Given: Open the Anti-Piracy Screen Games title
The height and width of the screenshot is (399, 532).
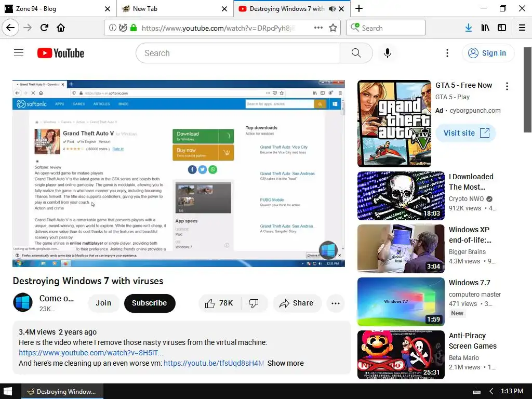Looking at the screenshot, I should click(473, 341).
